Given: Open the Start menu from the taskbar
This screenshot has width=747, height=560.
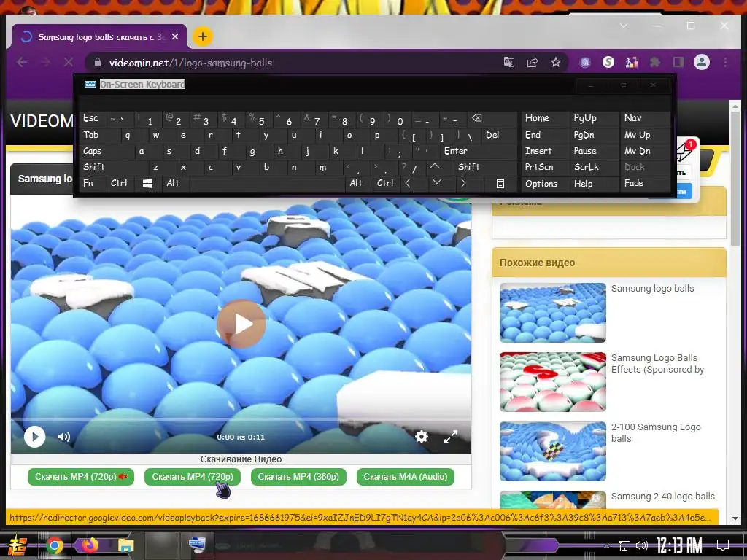Looking at the screenshot, I should [16, 545].
